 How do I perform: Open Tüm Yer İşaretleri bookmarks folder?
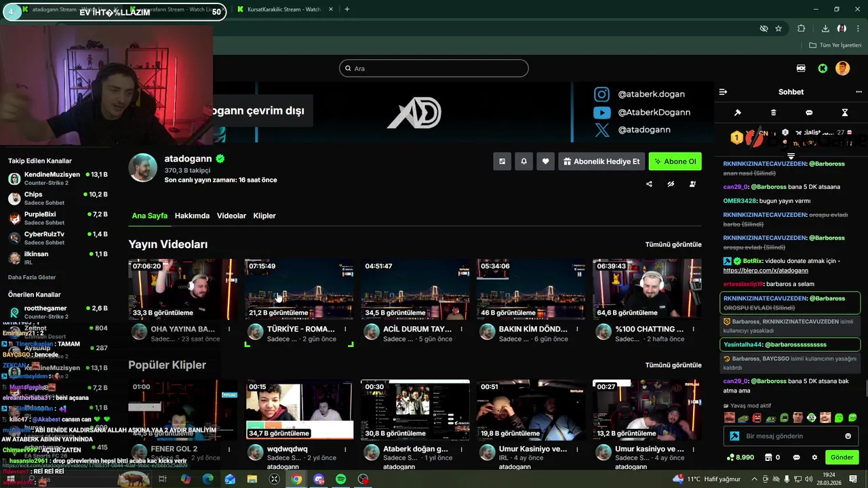click(835, 45)
